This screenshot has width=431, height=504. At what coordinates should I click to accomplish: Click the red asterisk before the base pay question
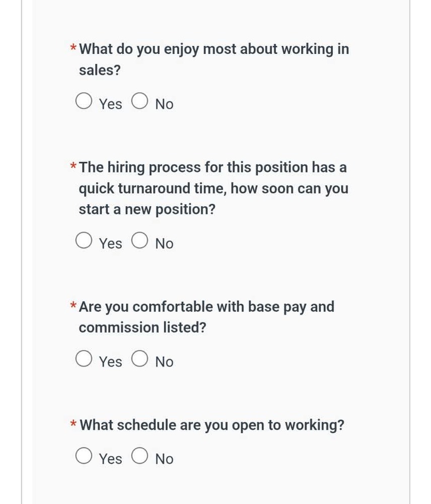click(74, 306)
